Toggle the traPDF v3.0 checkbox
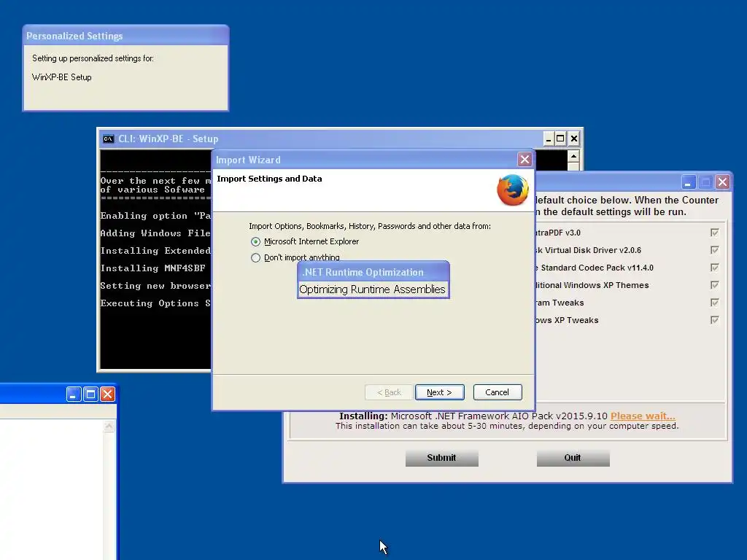Image resolution: width=747 pixels, height=560 pixels. 714,233
